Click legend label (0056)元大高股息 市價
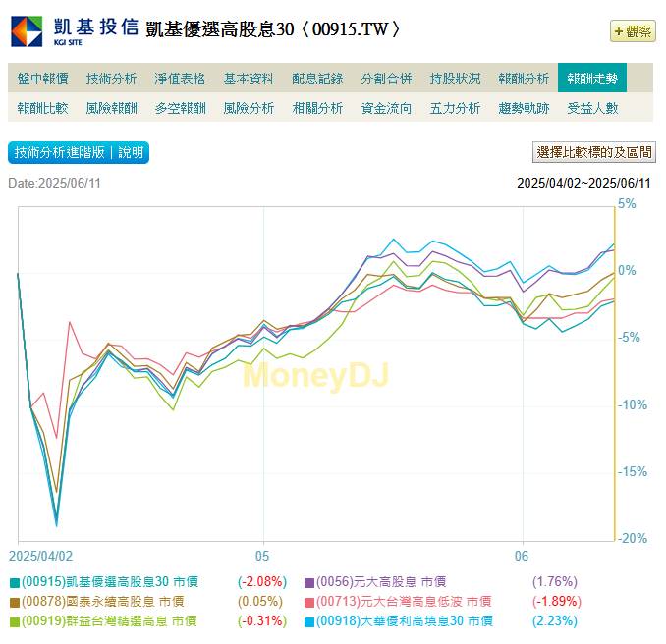Image resolution: width=666 pixels, height=644 pixels. pyautogui.click(x=381, y=581)
